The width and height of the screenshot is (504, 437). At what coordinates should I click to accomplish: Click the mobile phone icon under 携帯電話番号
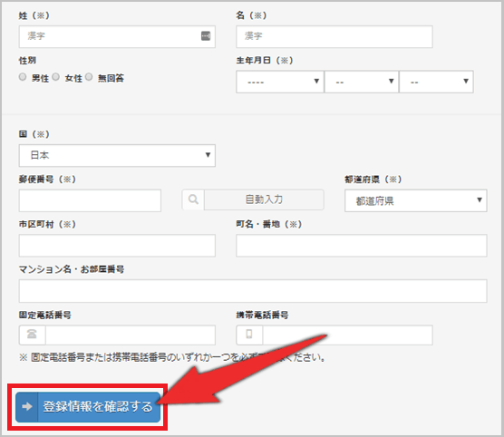point(249,335)
